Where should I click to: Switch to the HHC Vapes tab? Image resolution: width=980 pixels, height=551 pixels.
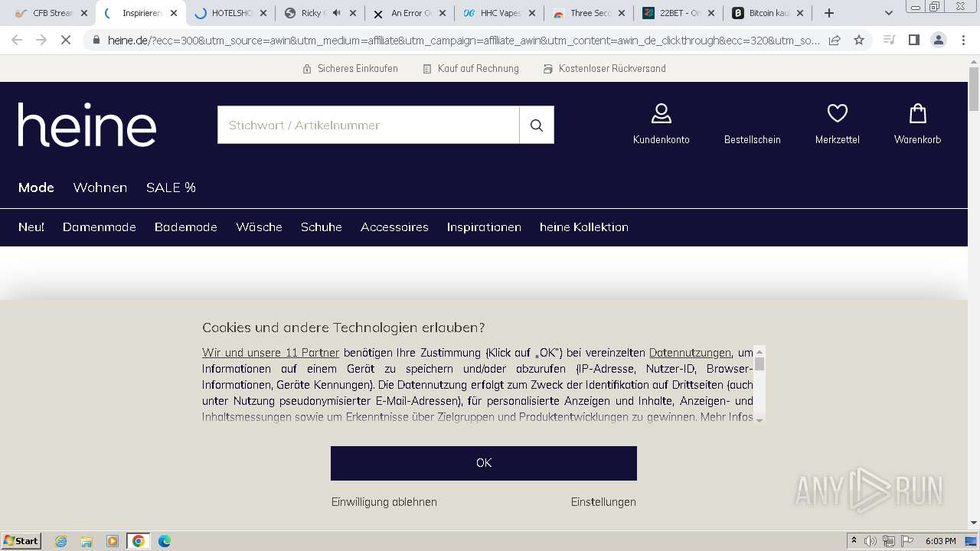click(x=500, y=13)
